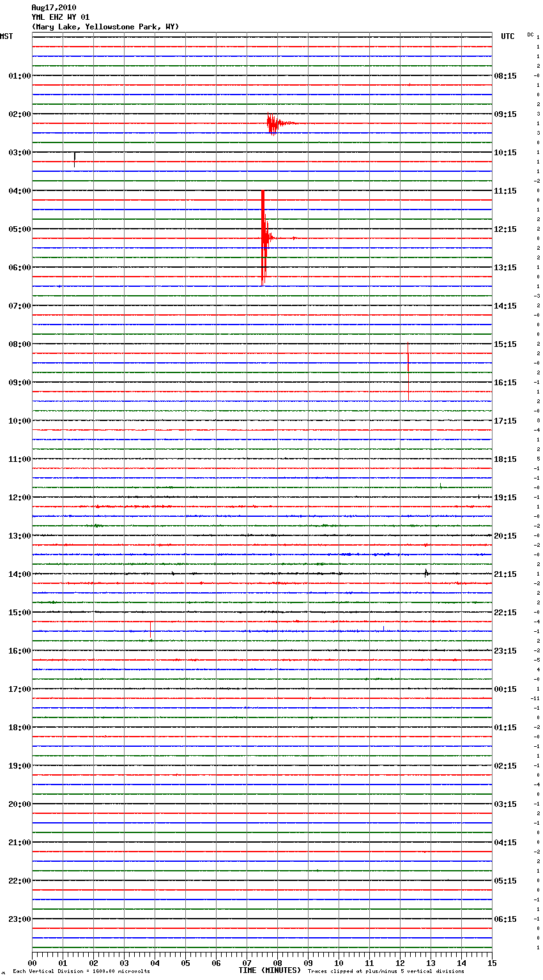Select the 08:00 MST time label

[x=19, y=344]
